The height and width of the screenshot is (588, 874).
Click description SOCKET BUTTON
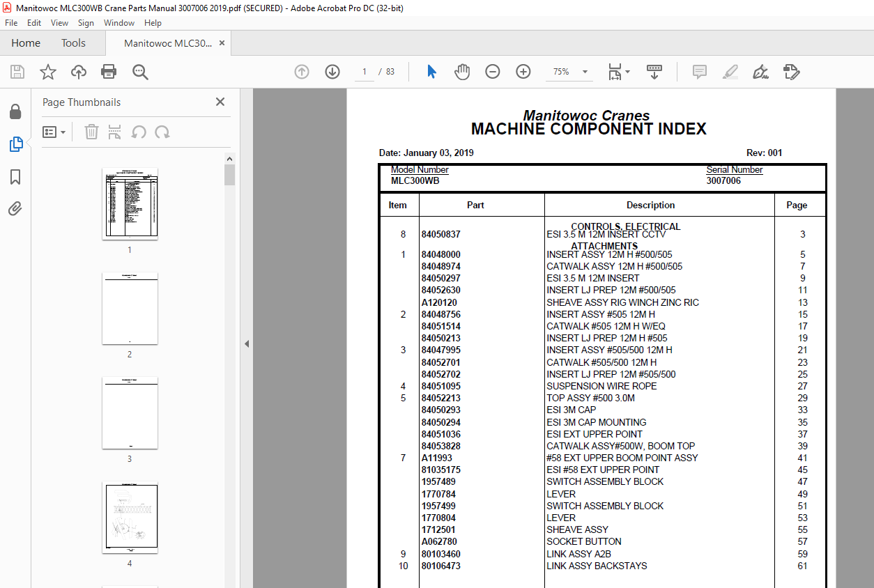pyautogui.click(x=584, y=541)
